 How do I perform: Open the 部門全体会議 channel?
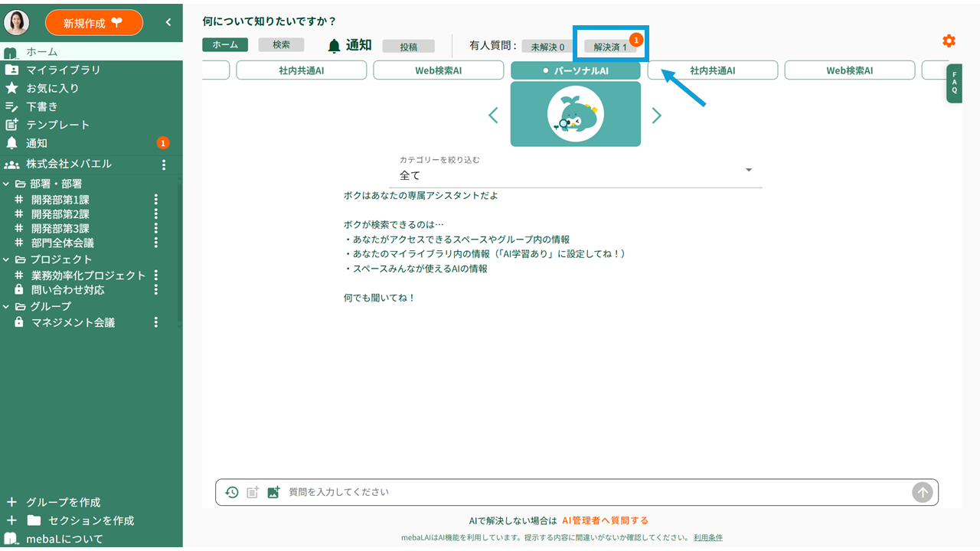63,243
